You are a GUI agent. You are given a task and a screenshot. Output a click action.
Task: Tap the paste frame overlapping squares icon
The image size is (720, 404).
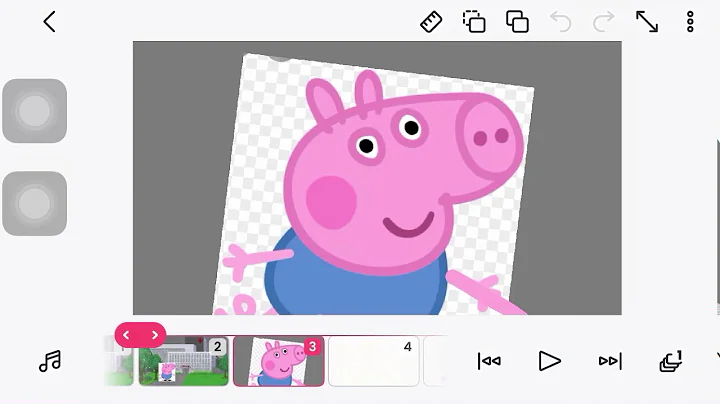[x=518, y=22]
